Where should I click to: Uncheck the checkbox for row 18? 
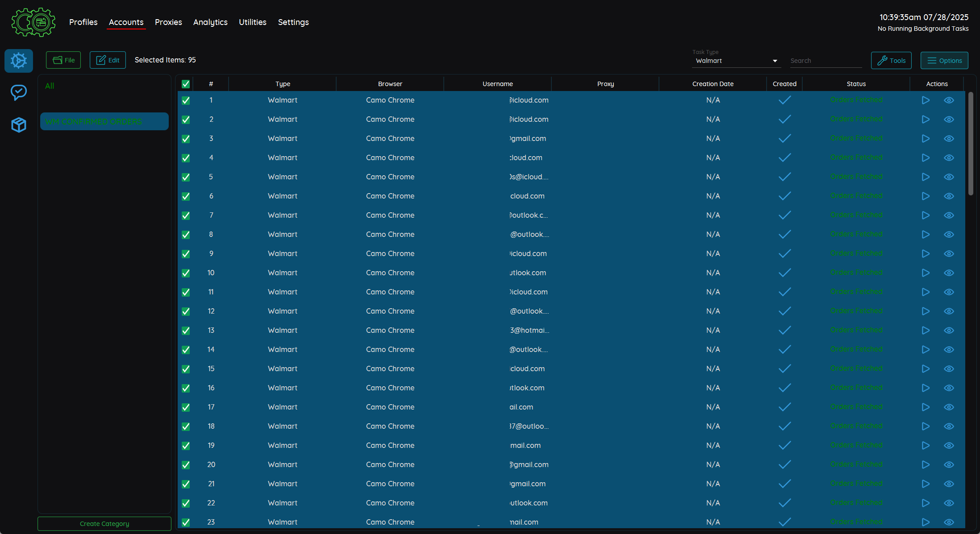186,426
